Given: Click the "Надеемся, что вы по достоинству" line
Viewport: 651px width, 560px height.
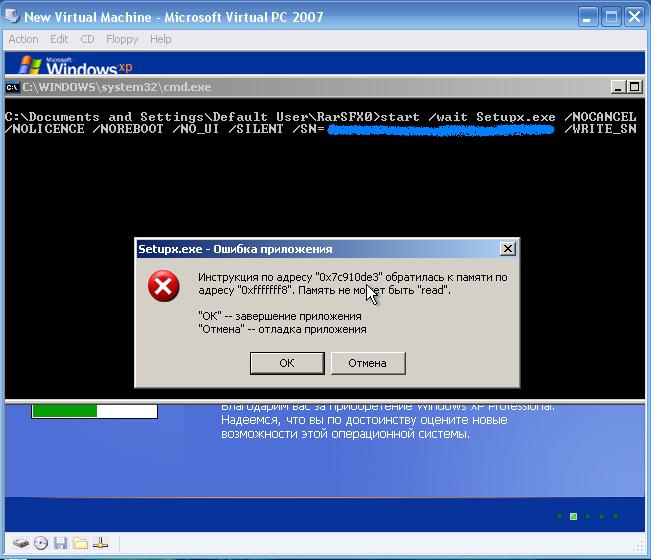Looking at the screenshot, I should tap(364, 420).
